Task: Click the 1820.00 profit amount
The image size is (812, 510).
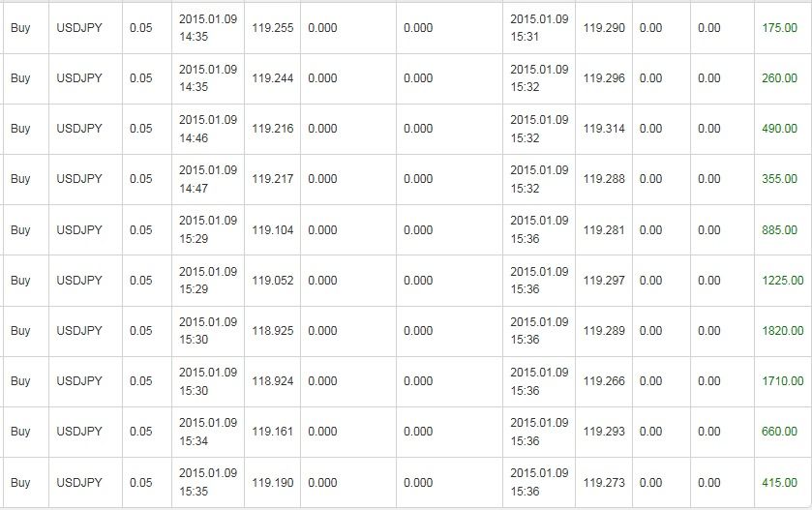Action: 783,330
